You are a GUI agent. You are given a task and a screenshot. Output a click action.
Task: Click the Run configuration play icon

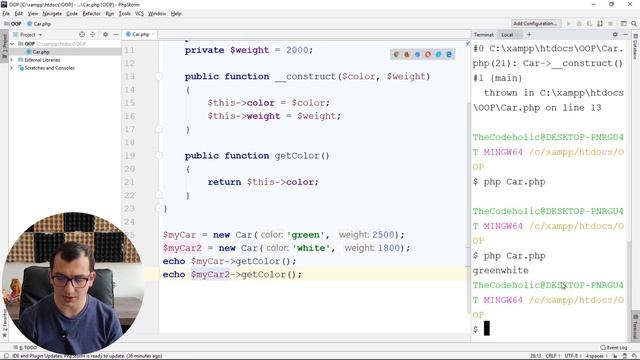[x=569, y=24]
